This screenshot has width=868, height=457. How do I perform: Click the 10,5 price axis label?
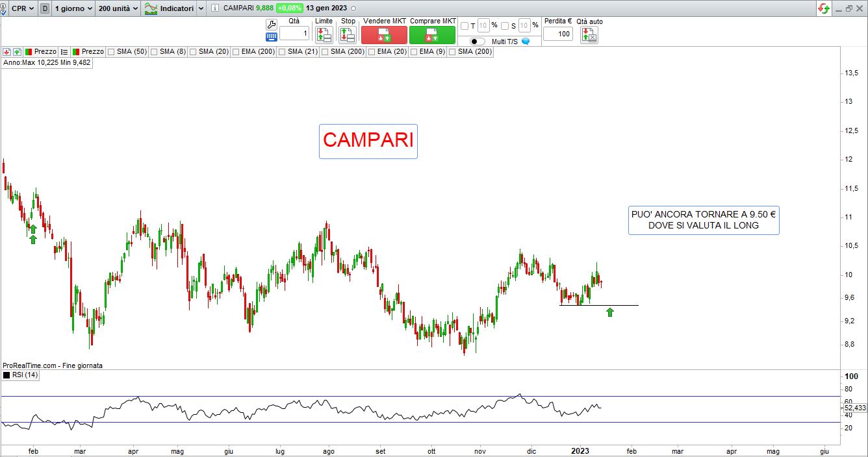pos(852,245)
